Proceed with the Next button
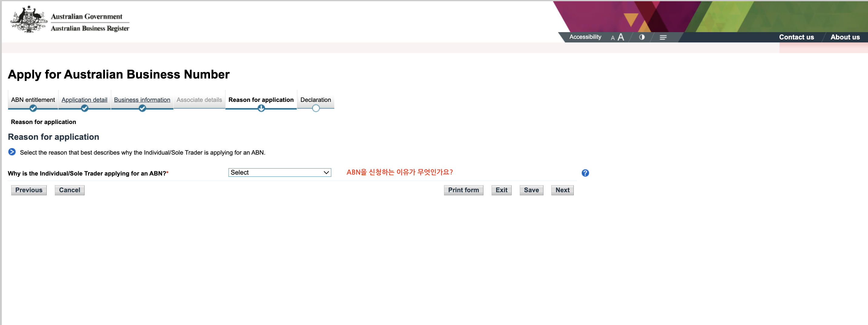The image size is (868, 325). [x=563, y=190]
